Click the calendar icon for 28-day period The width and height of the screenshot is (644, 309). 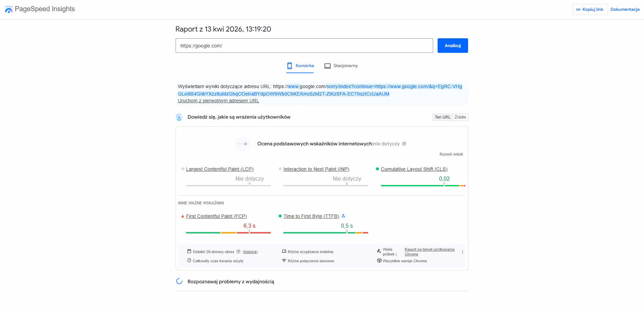click(189, 251)
